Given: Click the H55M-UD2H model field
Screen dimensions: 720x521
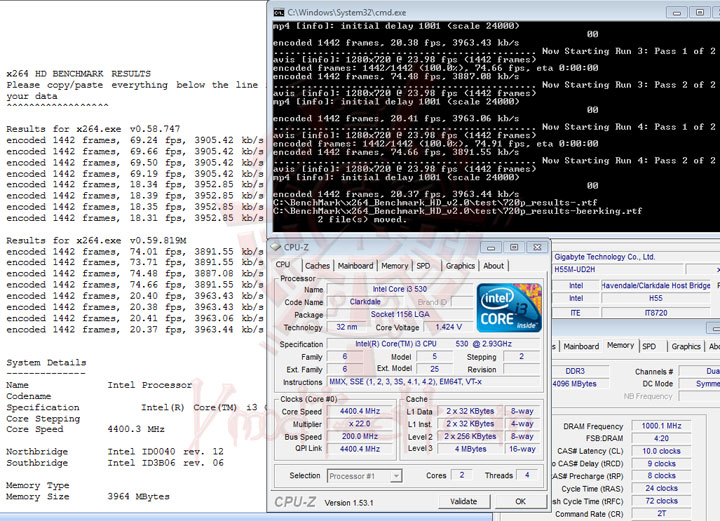Looking at the screenshot, I should click(x=618, y=269).
